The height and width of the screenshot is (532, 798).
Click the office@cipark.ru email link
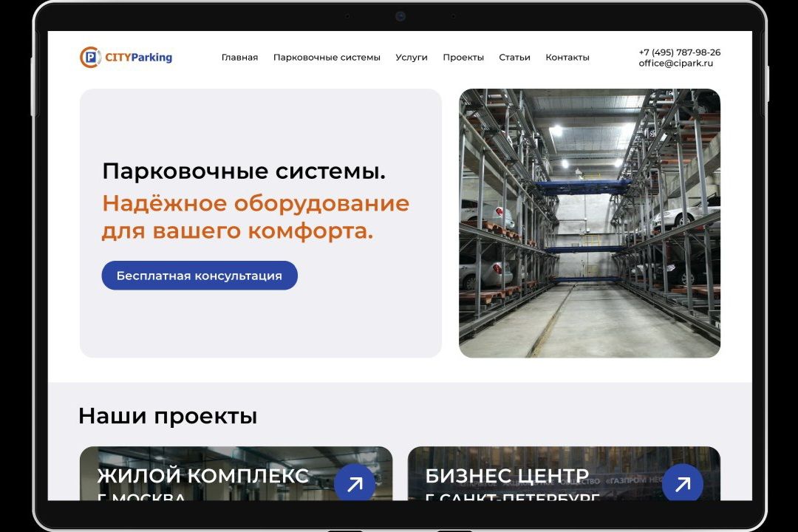pos(675,64)
